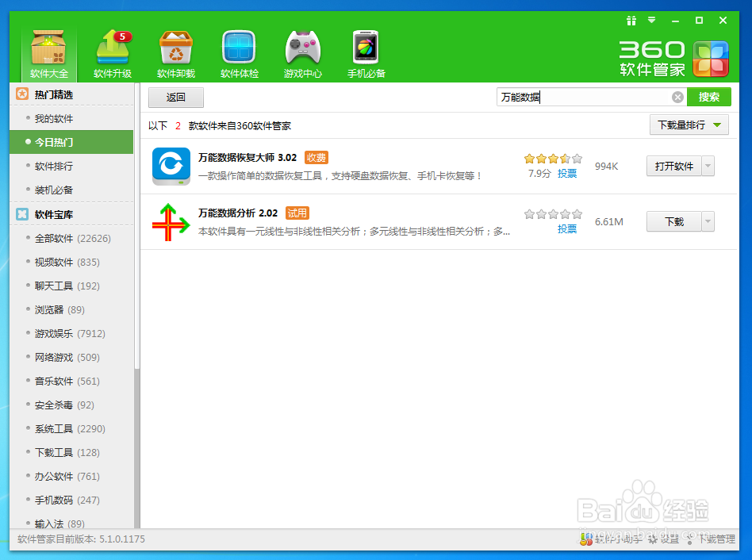Open the 万能数据恢复大师 3.02 title
The image size is (752, 560).
247,158
